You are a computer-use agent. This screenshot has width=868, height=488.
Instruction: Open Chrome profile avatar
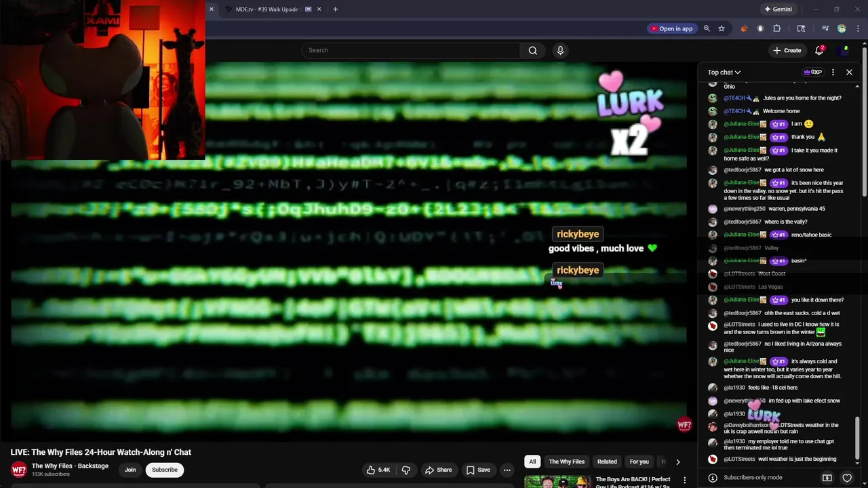click(842, 28)
